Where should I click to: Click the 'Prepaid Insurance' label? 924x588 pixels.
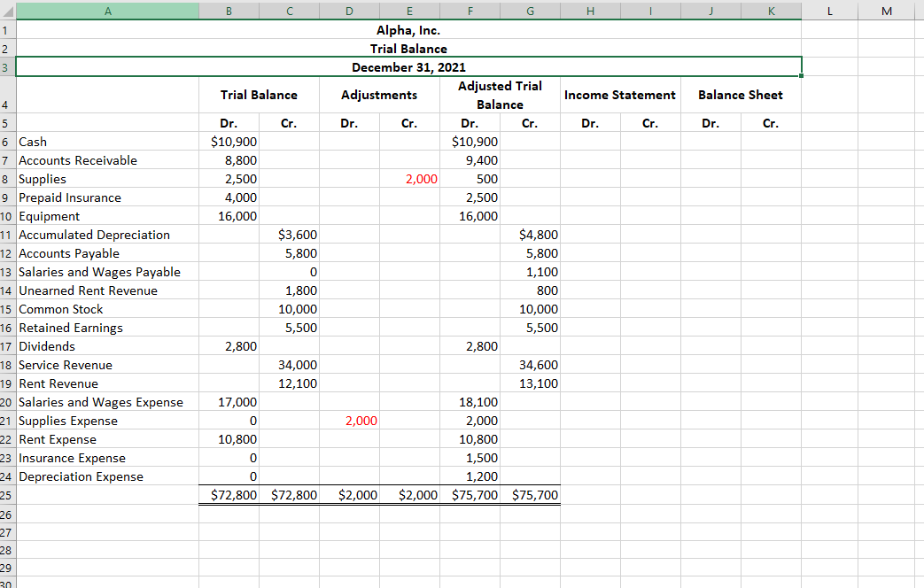(x=70, y=197)
